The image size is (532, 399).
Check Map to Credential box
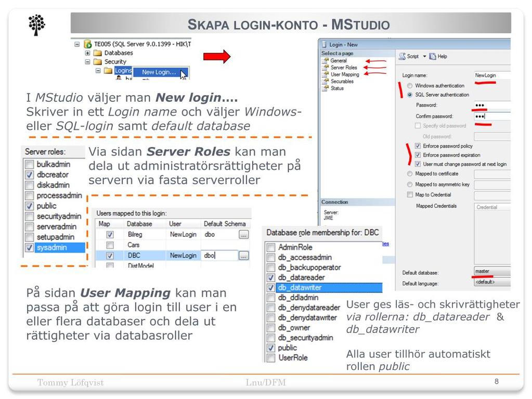410,195
